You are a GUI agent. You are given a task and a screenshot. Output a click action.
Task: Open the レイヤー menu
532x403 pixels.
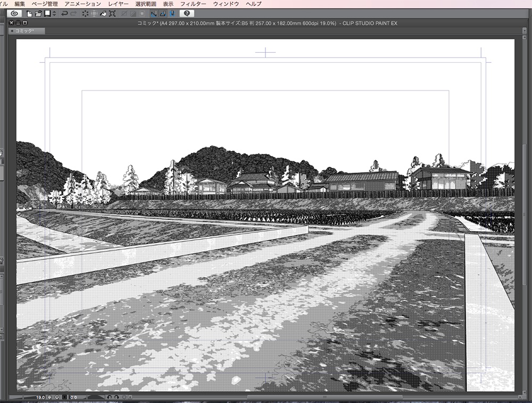pos(118,4)
